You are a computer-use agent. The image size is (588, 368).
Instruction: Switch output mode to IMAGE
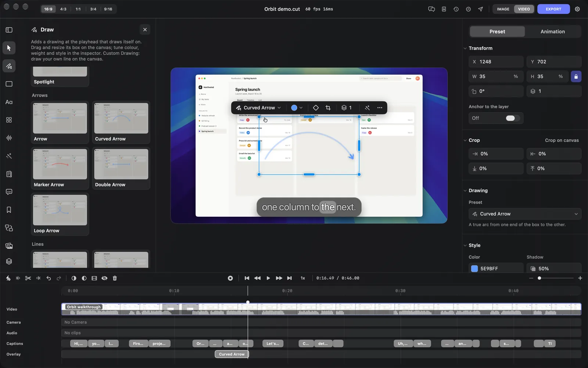(x=503, y=9)
